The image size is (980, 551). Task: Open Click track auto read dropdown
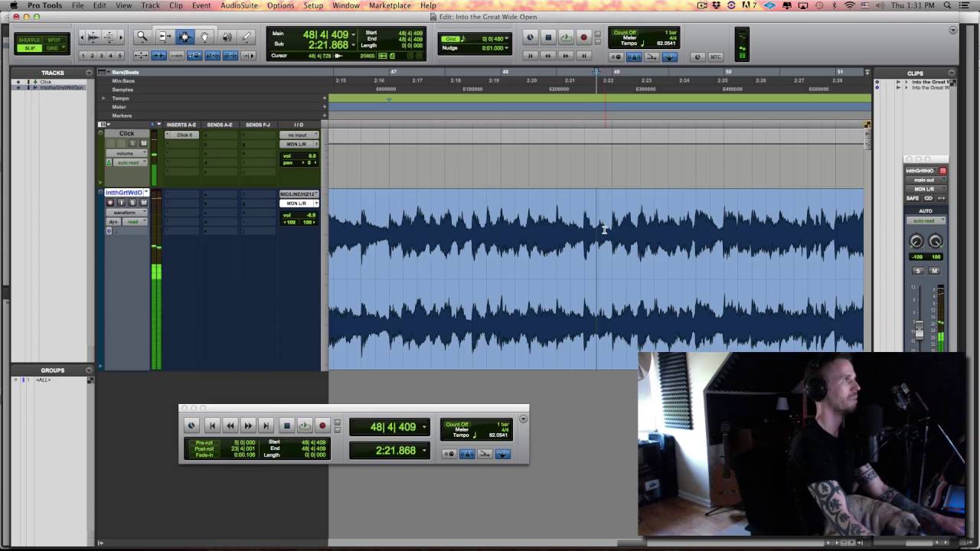pos(129,162)
